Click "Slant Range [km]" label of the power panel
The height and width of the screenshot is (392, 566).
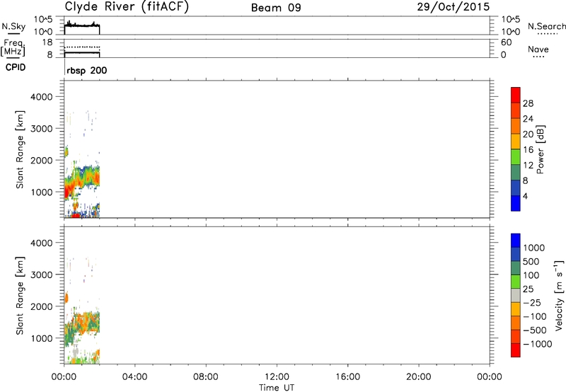[20, 149]
